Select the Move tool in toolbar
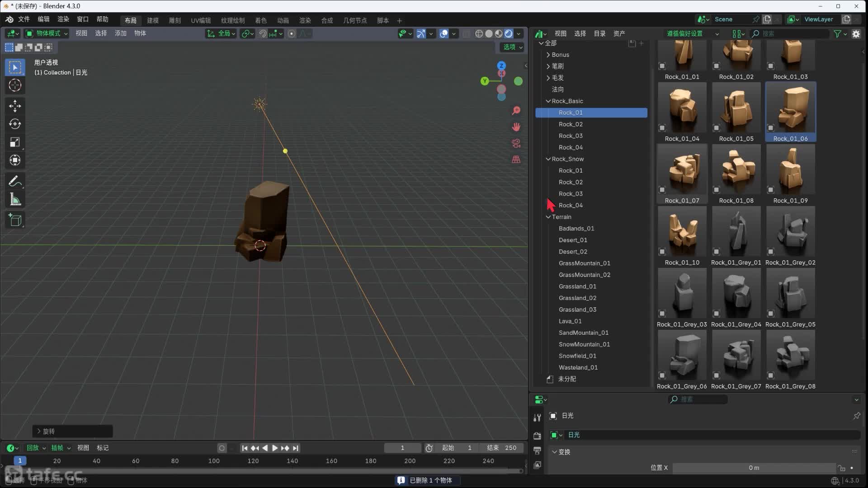868x488 pixels. click(x=15, y=106)
